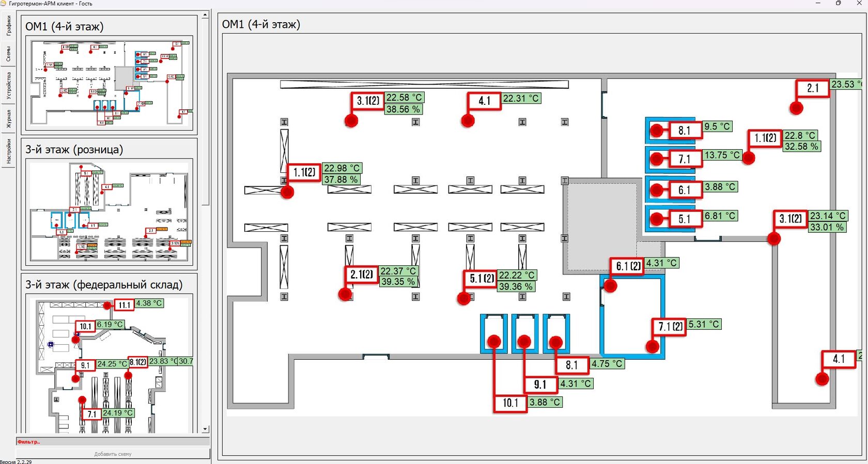The height and width of the screenshot is (464, 868).
Task: Open the Настройки vertical tab
Action: 8,151
